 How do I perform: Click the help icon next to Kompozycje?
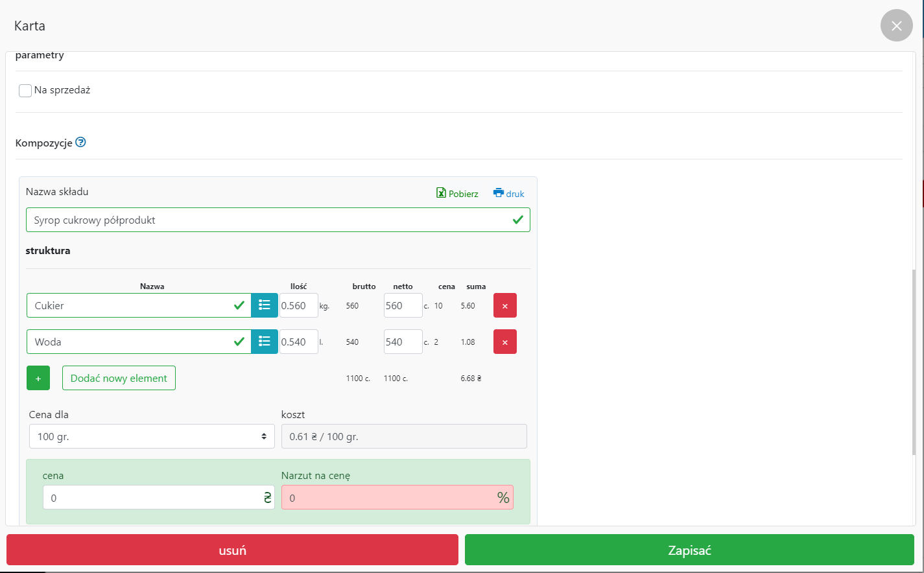pos(80,143)
